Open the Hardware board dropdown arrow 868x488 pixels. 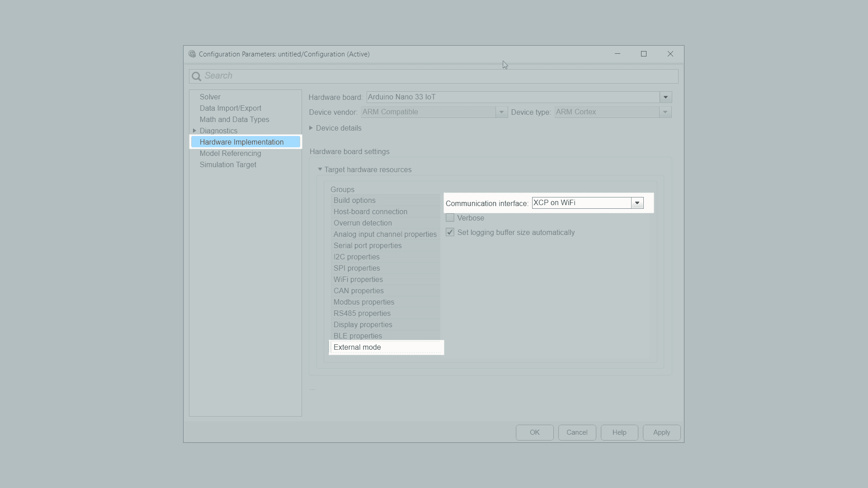tap(665, 97)
